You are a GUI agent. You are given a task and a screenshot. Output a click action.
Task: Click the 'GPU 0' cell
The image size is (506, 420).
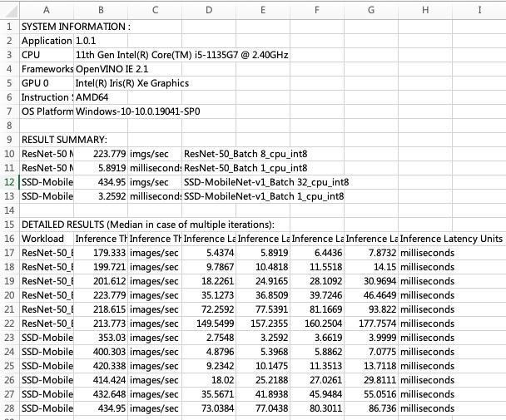click(x=47, y=83)
